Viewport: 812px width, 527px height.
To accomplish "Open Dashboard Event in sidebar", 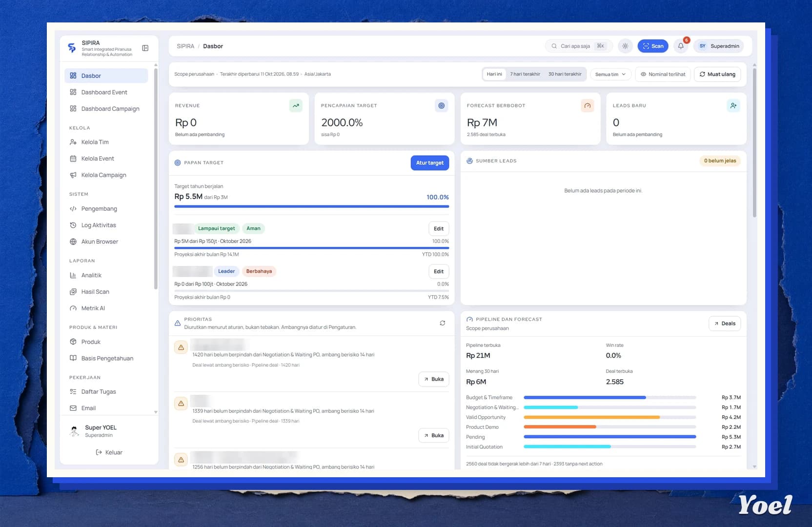I will (106, 92).
